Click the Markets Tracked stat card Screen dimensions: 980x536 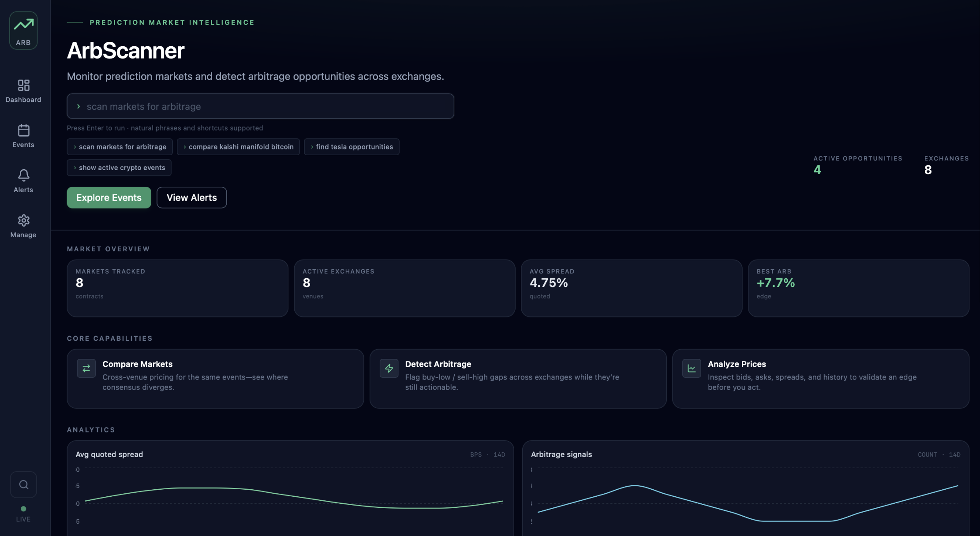click(x=177, y=288)
